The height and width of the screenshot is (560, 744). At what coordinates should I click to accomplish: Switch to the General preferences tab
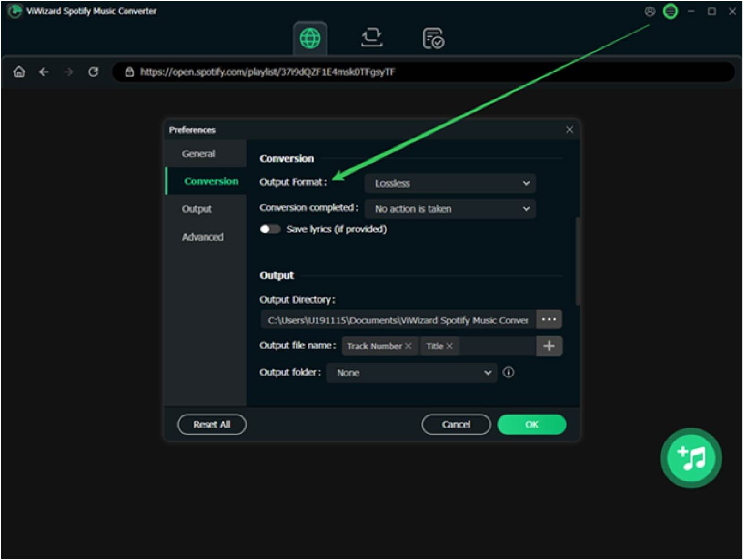199,154
